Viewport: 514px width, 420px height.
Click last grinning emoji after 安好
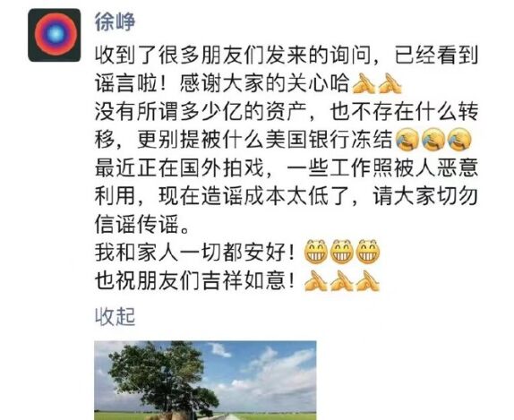368,252
